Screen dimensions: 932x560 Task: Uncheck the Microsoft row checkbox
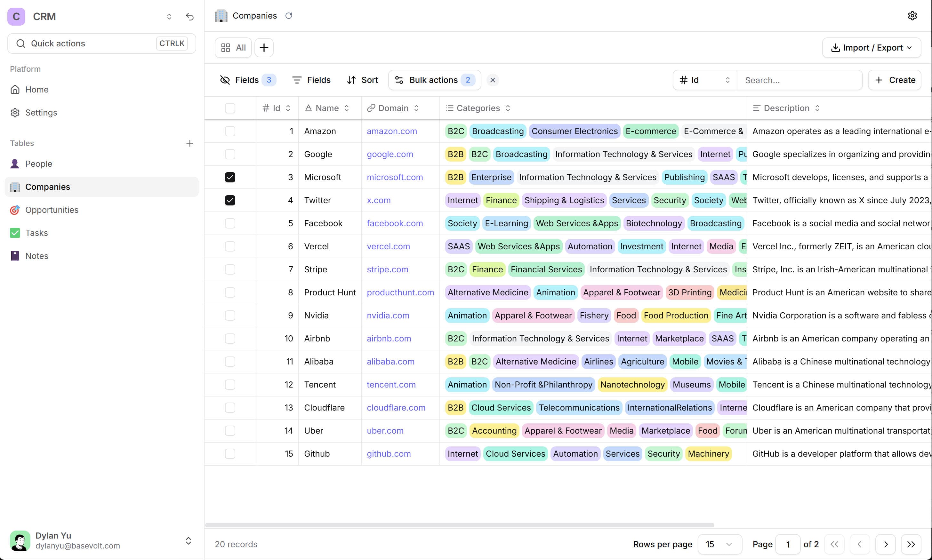(x=230, y=177)
